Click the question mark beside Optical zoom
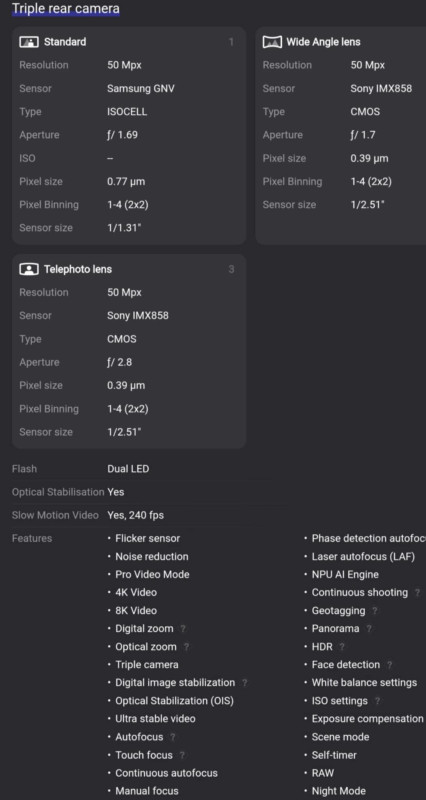Viewport: 426px width, 800px height. (186, 647)
